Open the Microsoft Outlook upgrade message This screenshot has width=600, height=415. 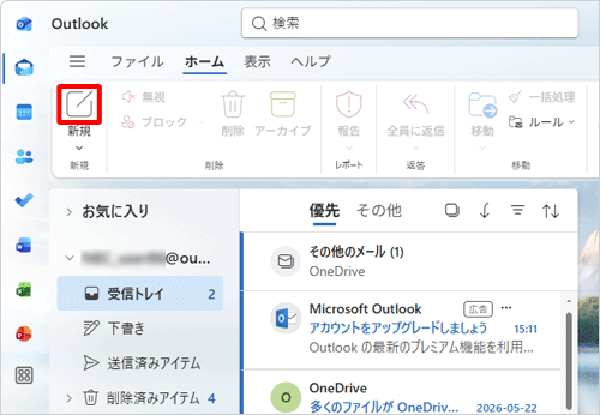click(401, 330)
